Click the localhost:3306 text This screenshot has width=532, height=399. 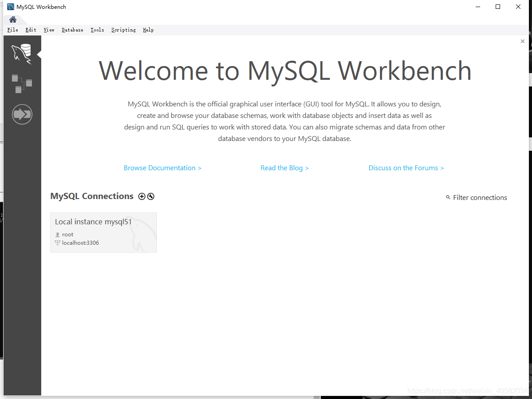[x=80, y=243]
